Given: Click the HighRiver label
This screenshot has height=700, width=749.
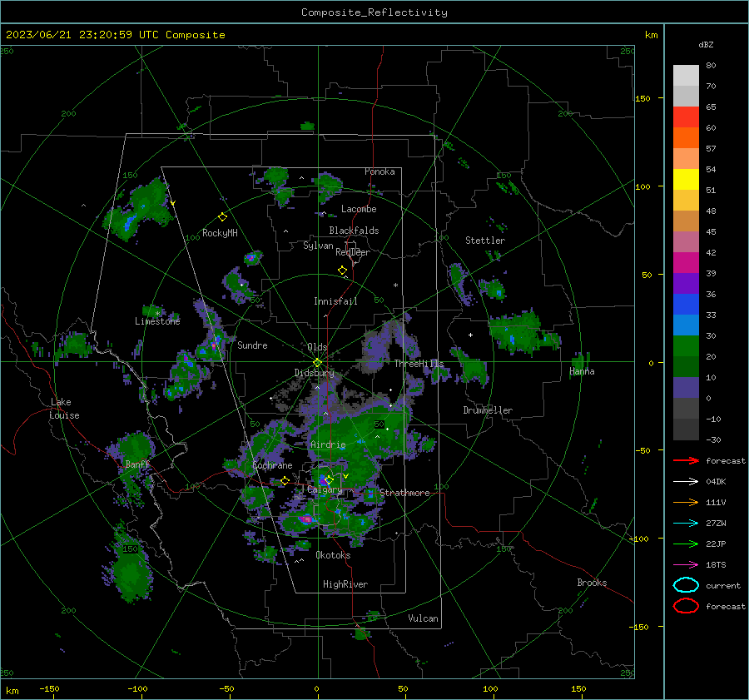Looking at the screenshot, I should point(345,584).
